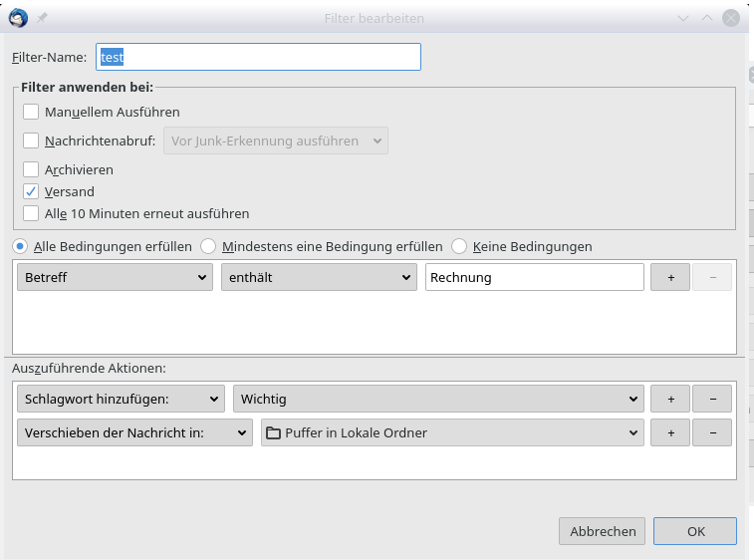Remove the Schlagwort hinzufügen action row
754x560 pixels.
tap(712, 400)
